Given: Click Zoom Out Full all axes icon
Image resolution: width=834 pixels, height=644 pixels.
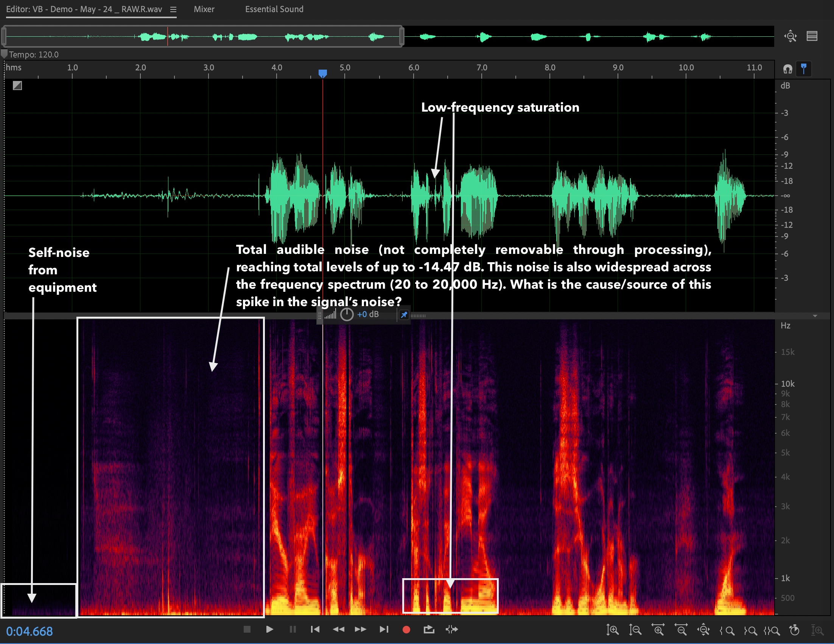Looking at the screenshot, I should point(703,630).
